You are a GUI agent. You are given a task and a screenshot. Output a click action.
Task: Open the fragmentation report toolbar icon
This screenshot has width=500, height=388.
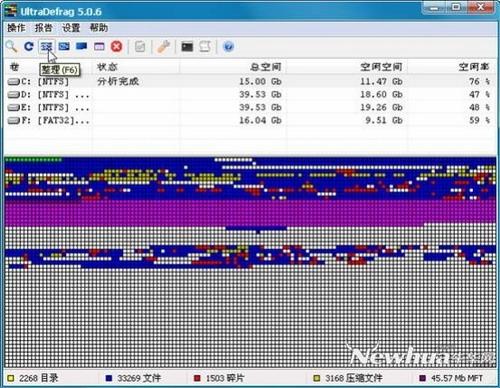(x=140, y=46)
